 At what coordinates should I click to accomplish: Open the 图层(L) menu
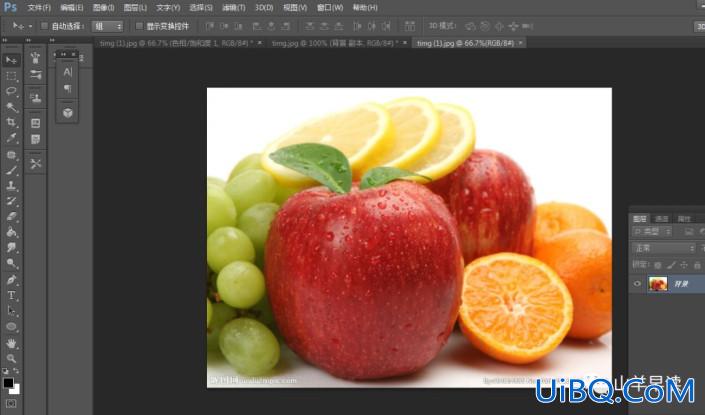pyautogui.click(x=135, y=8)
